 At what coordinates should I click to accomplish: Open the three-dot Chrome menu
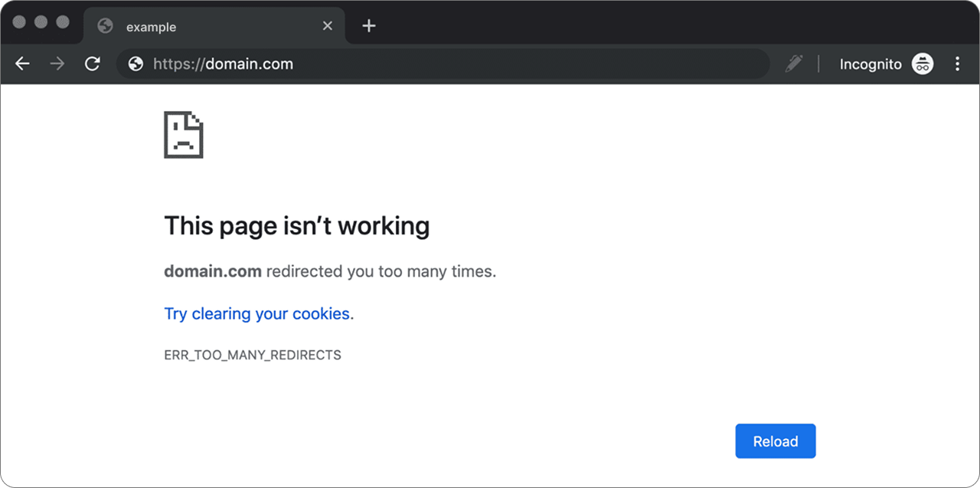957,64
